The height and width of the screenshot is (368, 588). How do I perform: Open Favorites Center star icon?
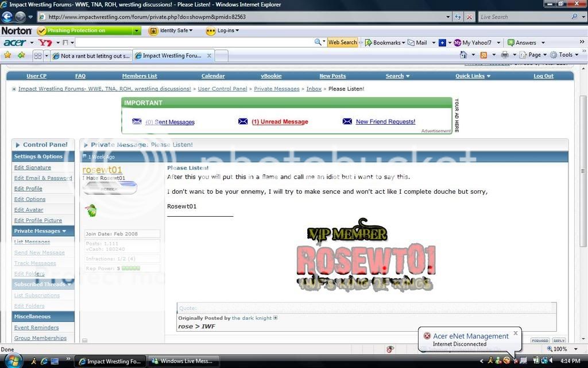pos(7,55)
